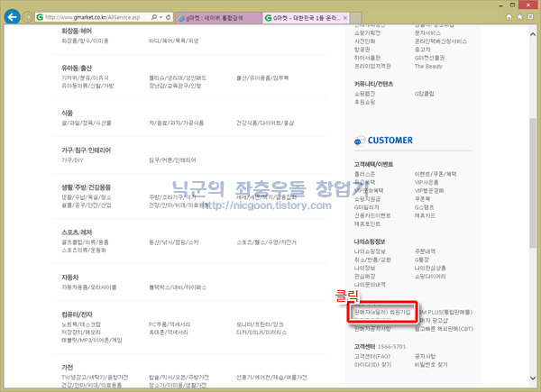The width and height of the screenshot is (541, 392).
Task: Open the 취소/반품/교환 link
Action: [x=372, y=260]
